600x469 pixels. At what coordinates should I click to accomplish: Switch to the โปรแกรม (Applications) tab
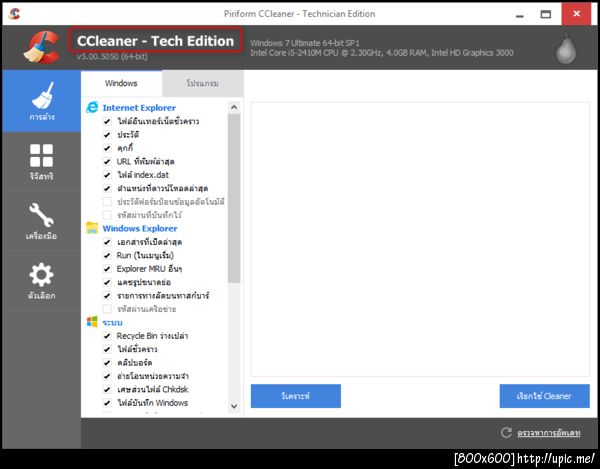(x=203, y=83)
